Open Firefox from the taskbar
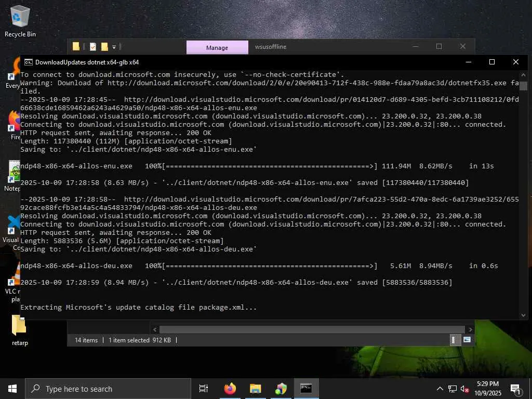The width and height of the screenshot is (532, 399). [x=230, y=389]
